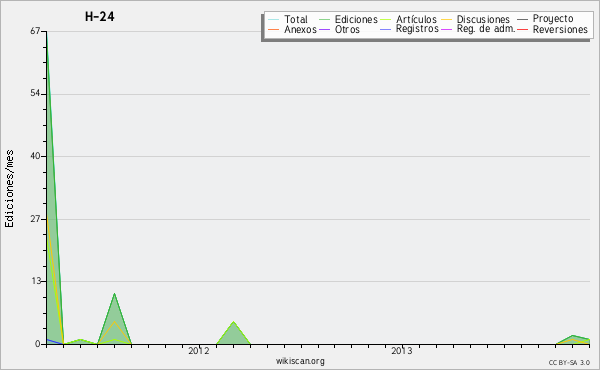Click the CC BY-SA 3.0 license text
Screen dimensions: 600x370
point(569,363)
